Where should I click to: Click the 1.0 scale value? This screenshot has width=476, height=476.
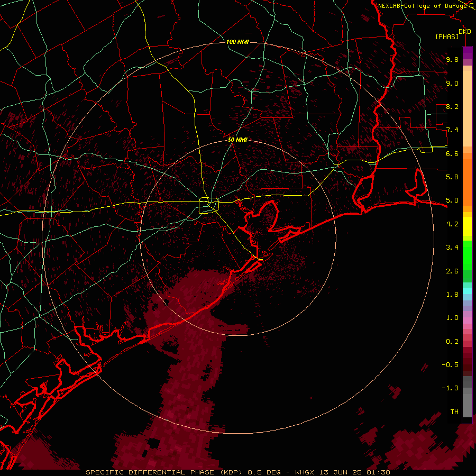(x=452, y=318)
